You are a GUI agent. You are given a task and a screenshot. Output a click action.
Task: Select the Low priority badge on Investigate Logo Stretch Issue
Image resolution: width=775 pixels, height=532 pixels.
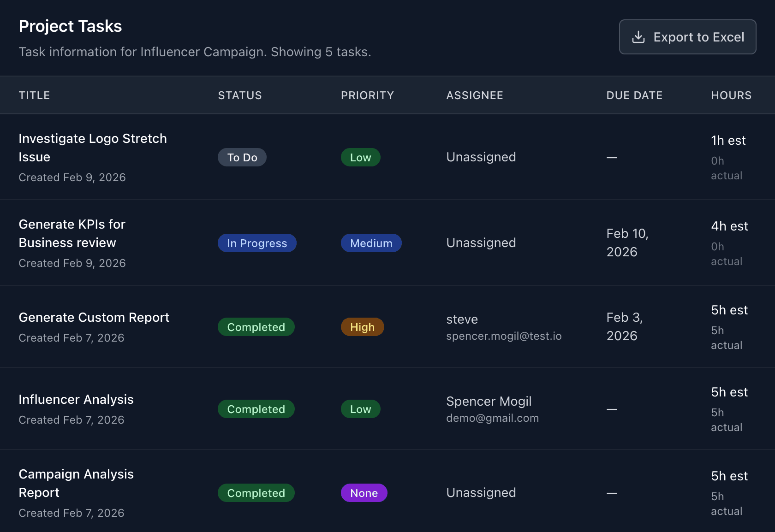[360, 157]
